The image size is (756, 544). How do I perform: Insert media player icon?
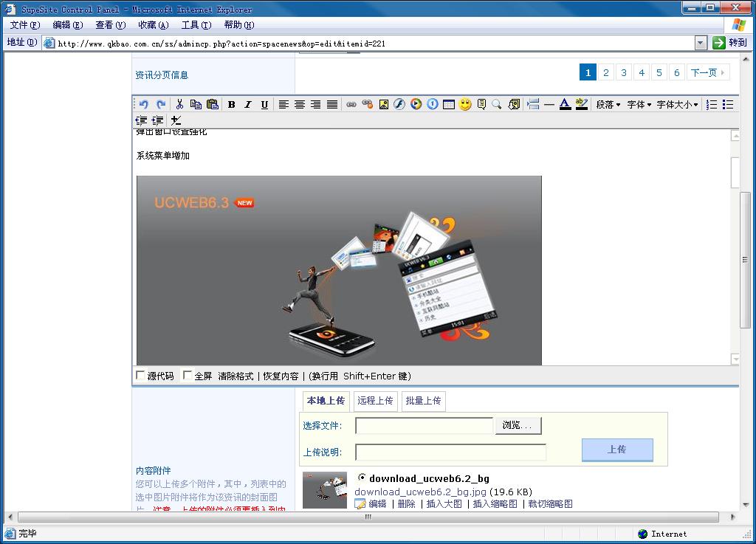416,104
